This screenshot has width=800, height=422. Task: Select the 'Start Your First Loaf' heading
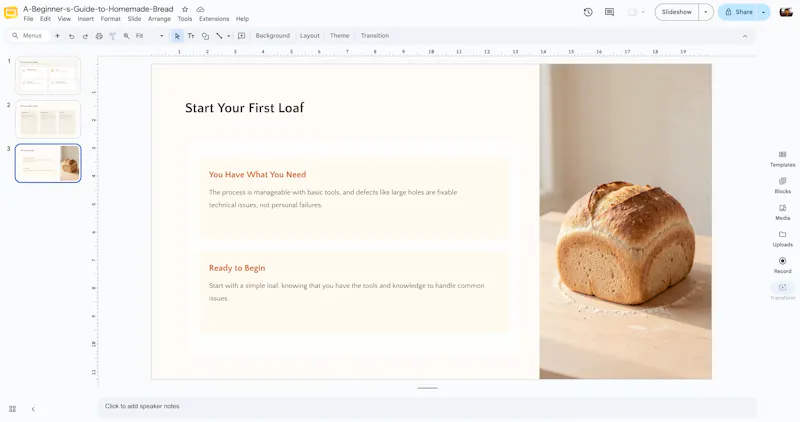click(244, 108)
